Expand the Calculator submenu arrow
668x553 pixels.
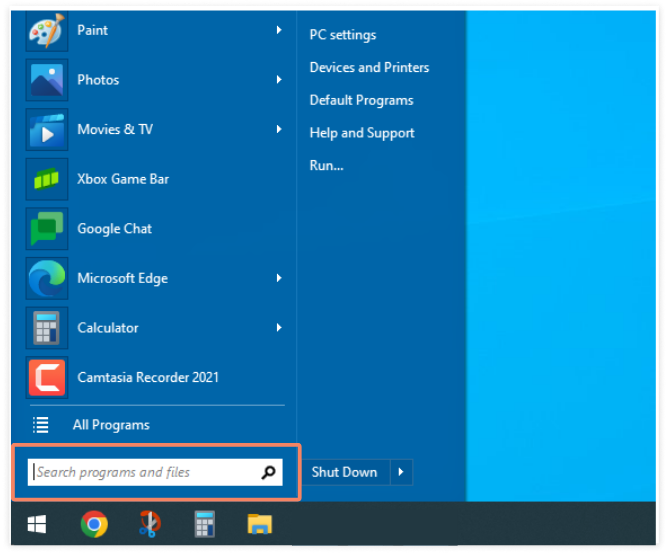279,328
